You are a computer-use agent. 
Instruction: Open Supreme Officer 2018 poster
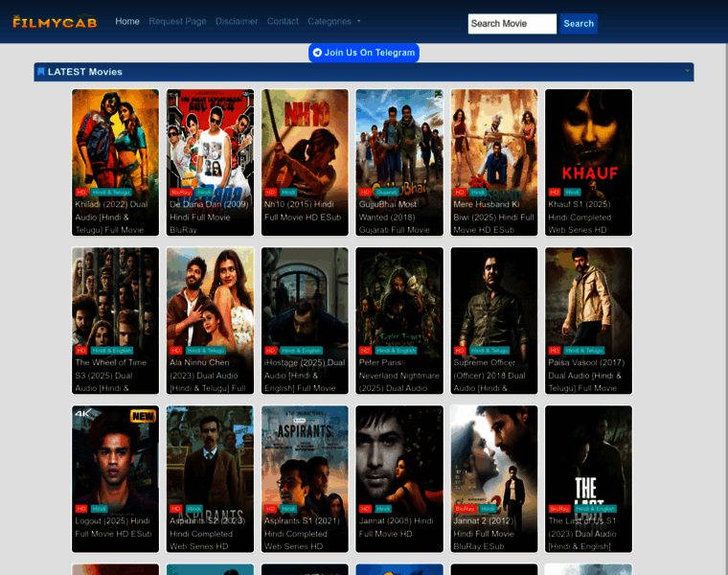[x=494, y=320]
